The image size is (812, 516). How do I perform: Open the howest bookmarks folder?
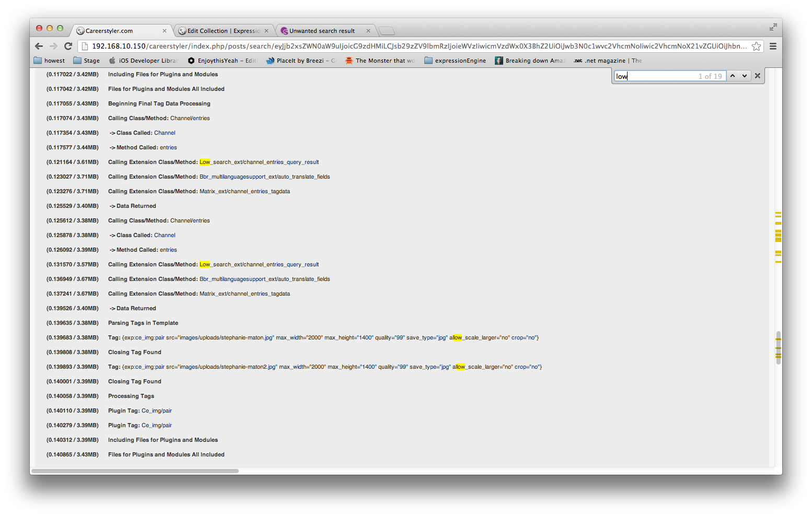pos(49,61)
